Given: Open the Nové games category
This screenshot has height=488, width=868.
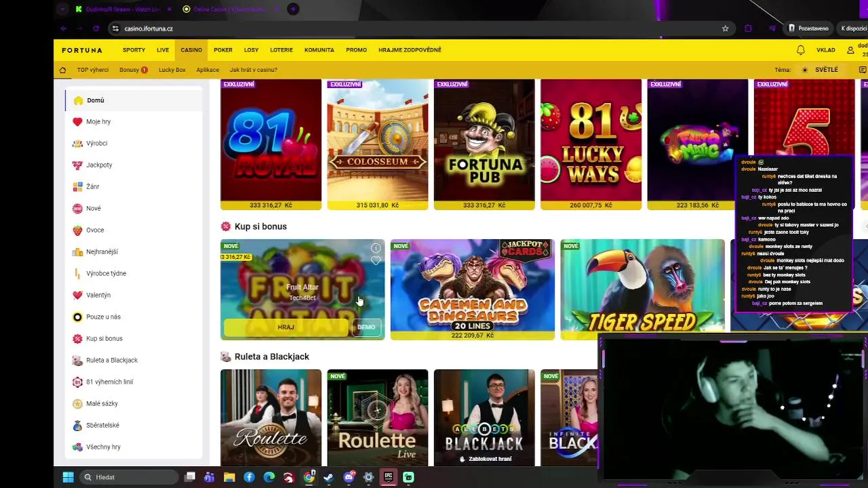Looking at the screenshot, I should coord(134,209).
